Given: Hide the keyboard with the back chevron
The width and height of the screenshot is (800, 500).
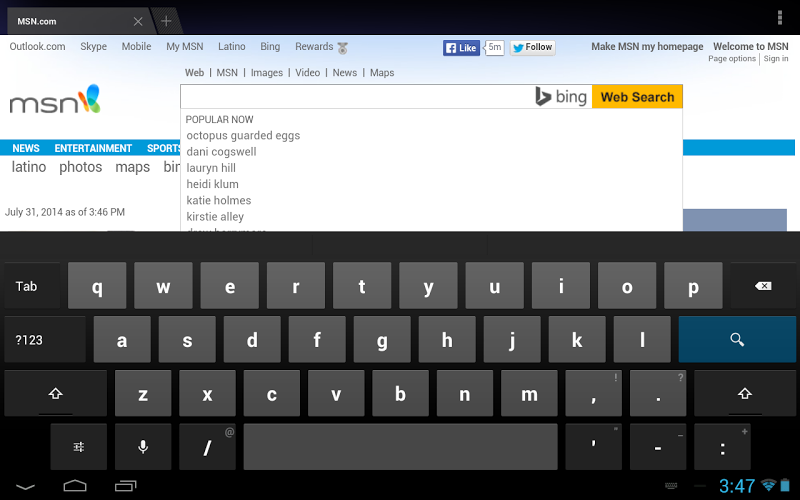Looking at the screenshot, I should tap(25, 487).
